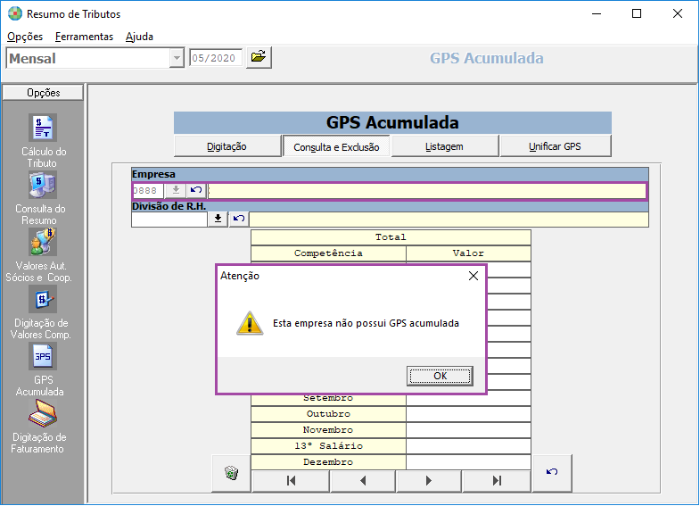This screenshot has width=700, height=506.
Task: Open Digitação de Valores Comp. icon
Action: coord(43,299)
